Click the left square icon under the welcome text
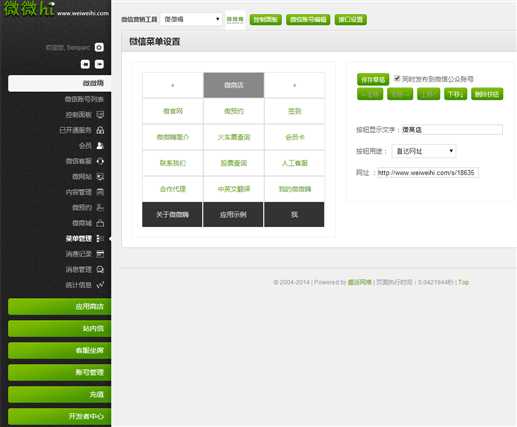 coord(85,64)
